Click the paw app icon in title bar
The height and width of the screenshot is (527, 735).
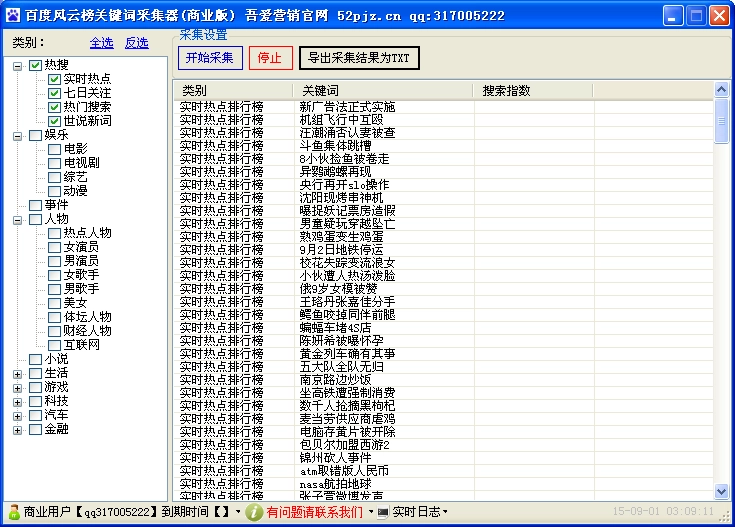tap(13, 15)
